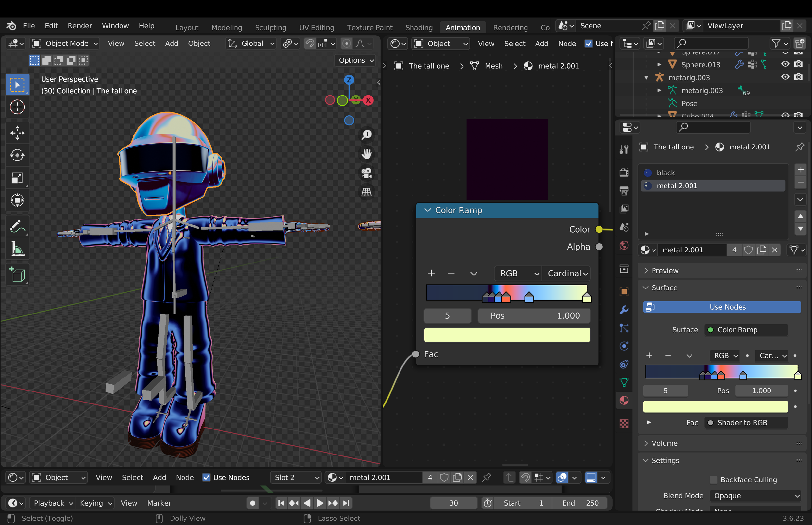Select the Move tool in the viewport toolbar
812x525 pixels.
(17, 133)
